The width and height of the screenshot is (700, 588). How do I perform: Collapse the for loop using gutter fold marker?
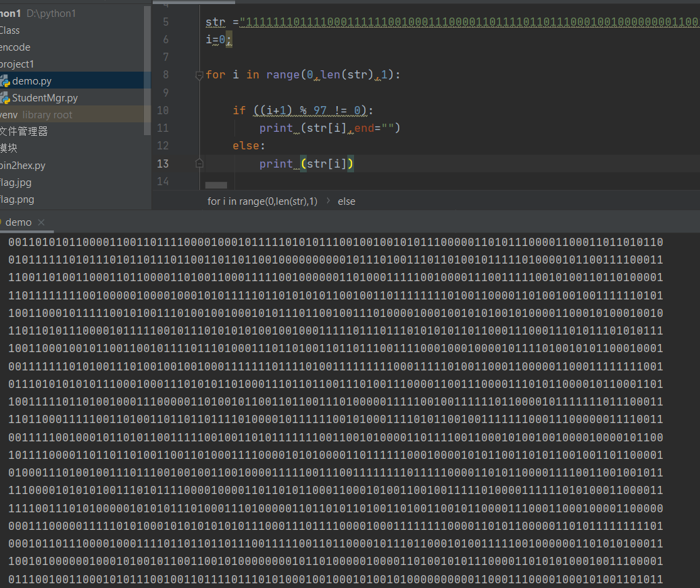[199, 75]
